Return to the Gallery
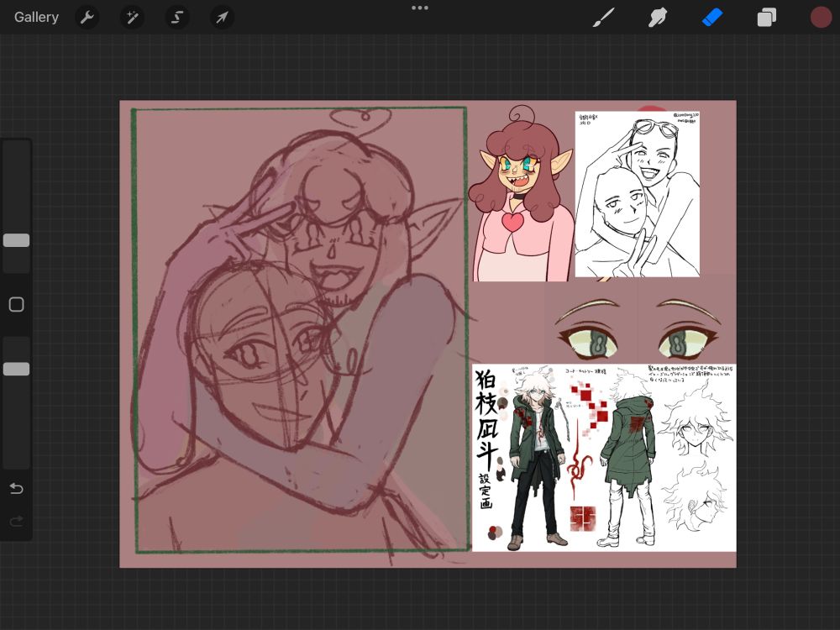840x630 pixels. coord(36,17)
